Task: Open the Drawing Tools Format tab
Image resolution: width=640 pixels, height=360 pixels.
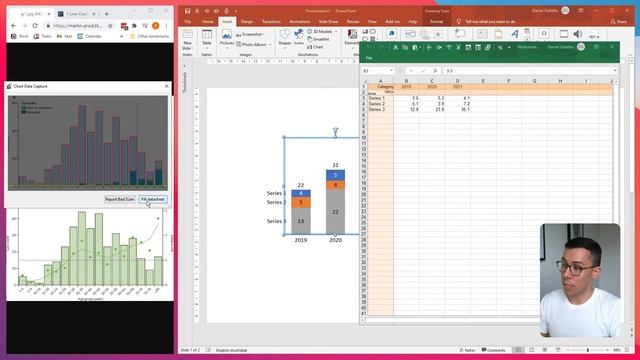Action: 436,21
